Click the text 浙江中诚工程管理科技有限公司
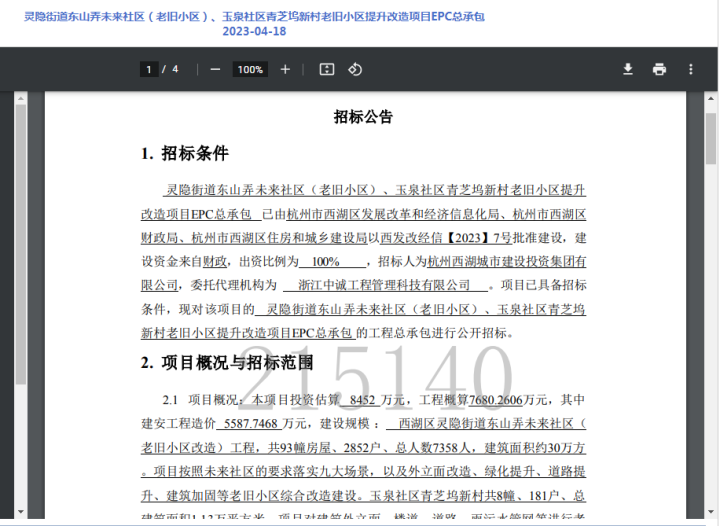The image size is (720, 526). [x=384, y=285]
